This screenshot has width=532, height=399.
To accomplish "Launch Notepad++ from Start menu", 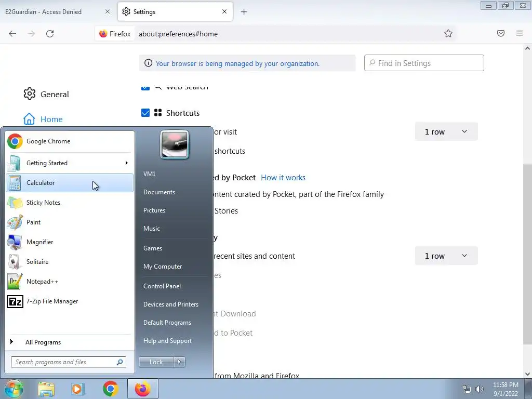I will click(70, 282).
